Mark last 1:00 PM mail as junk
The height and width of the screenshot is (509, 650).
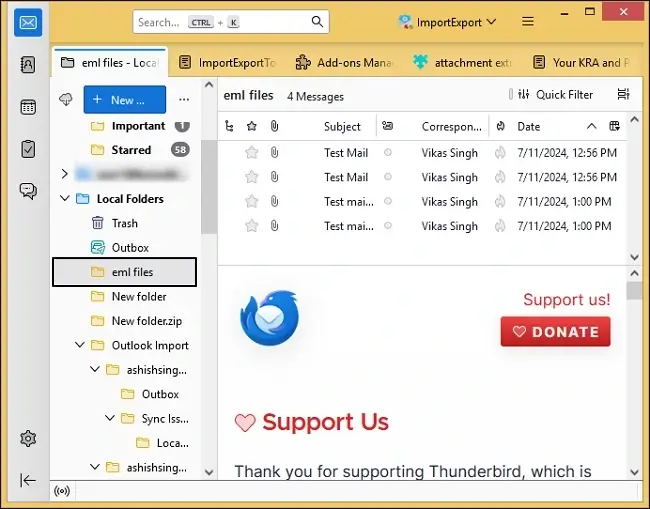coord(500,226)
